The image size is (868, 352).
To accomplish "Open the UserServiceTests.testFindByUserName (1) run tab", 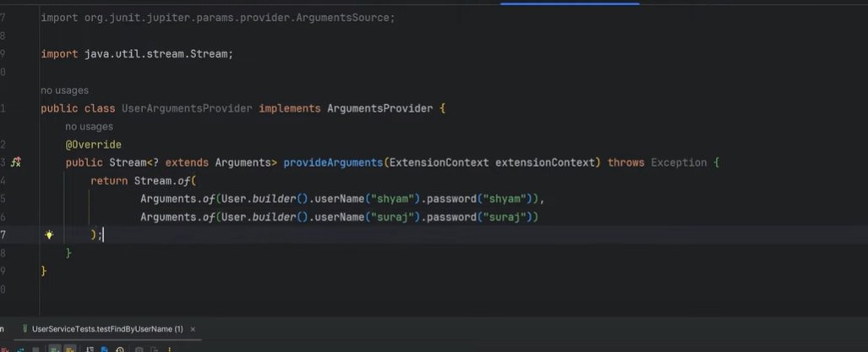I will [106, 328].
